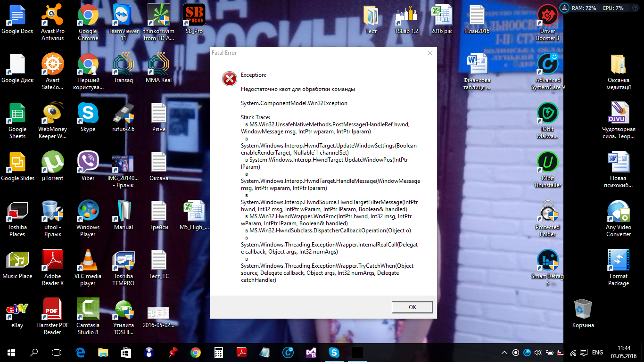Open Google Chrome desktop shortcut
This screenshot has width=644, height=362.
click(88, 22)
